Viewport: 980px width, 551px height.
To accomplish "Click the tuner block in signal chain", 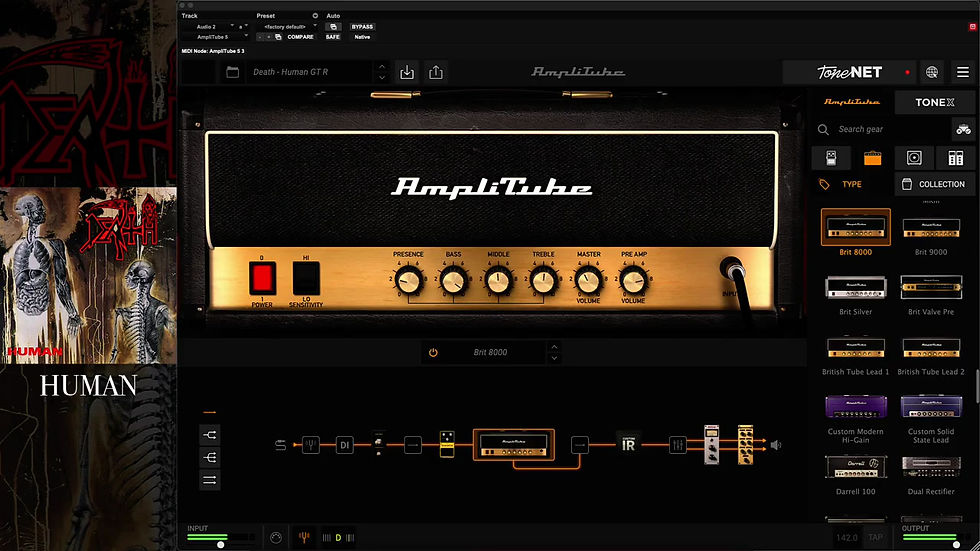I will pyautogui.click(x=311, y=445).
